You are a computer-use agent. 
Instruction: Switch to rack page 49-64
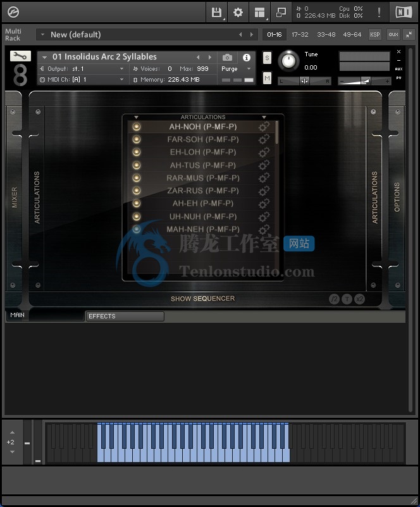tap(352, 34)
